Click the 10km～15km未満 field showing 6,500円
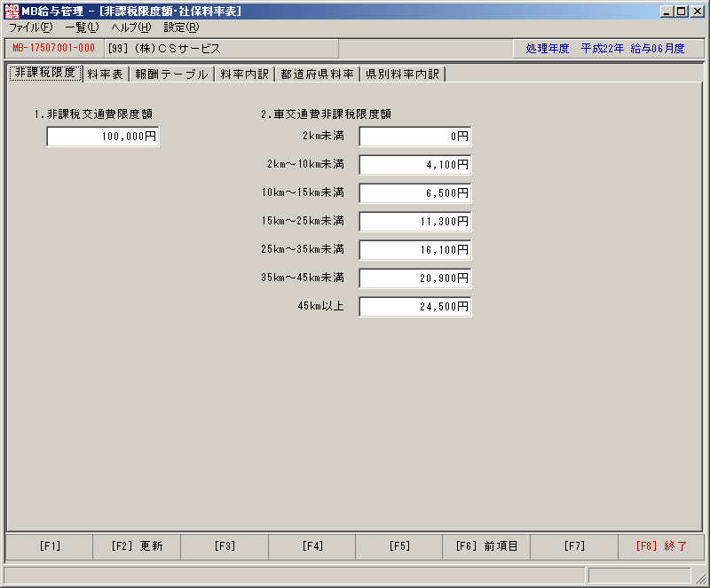The width and height of the screenshot is (710, 588). click(415, 193)
